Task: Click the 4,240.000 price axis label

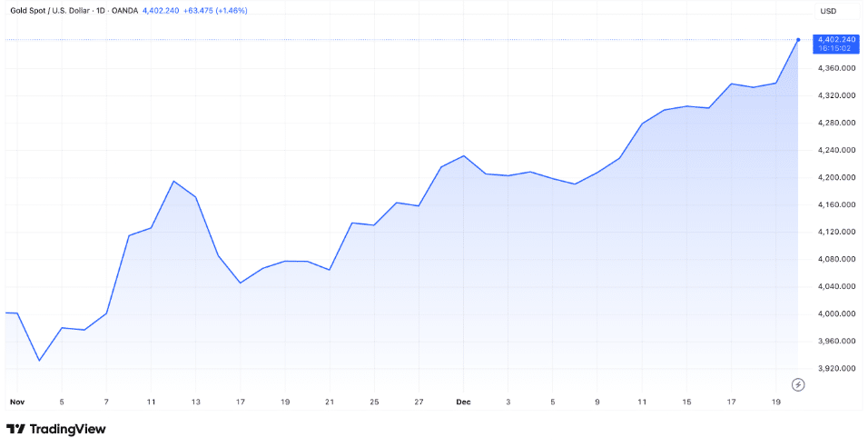Action: pos(834,150)
